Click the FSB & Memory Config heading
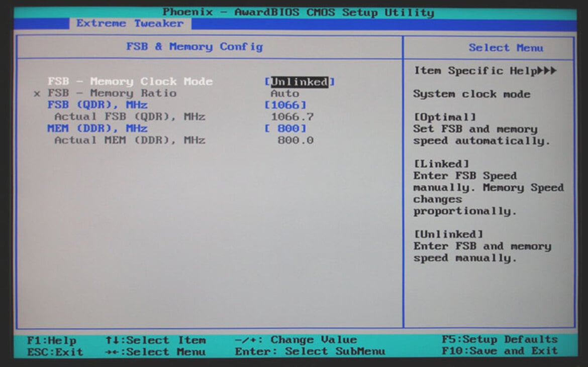Viewport: 588px width, 367px height. pyautogui.click(x=194, y=47)
